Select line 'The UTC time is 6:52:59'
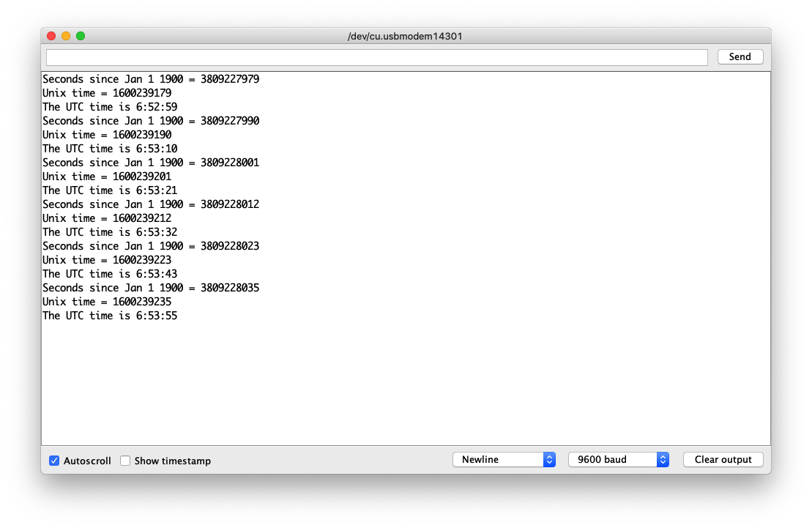The image size is (812, 528). [110, 107]
